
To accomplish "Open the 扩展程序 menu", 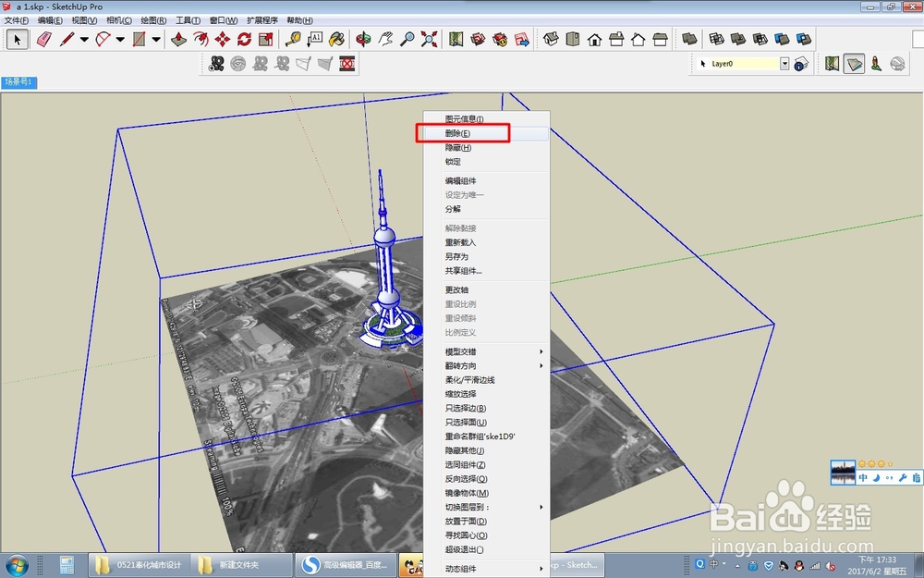I will [x=262, y=20].
